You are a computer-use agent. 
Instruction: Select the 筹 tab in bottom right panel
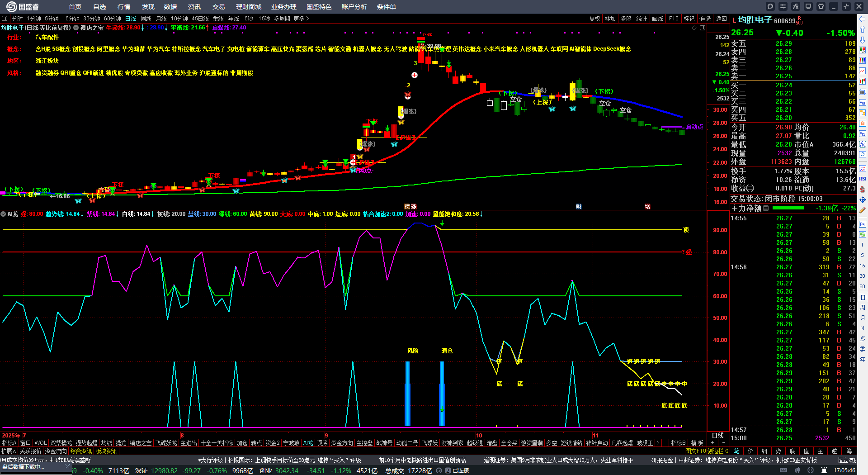click(849, 451)
